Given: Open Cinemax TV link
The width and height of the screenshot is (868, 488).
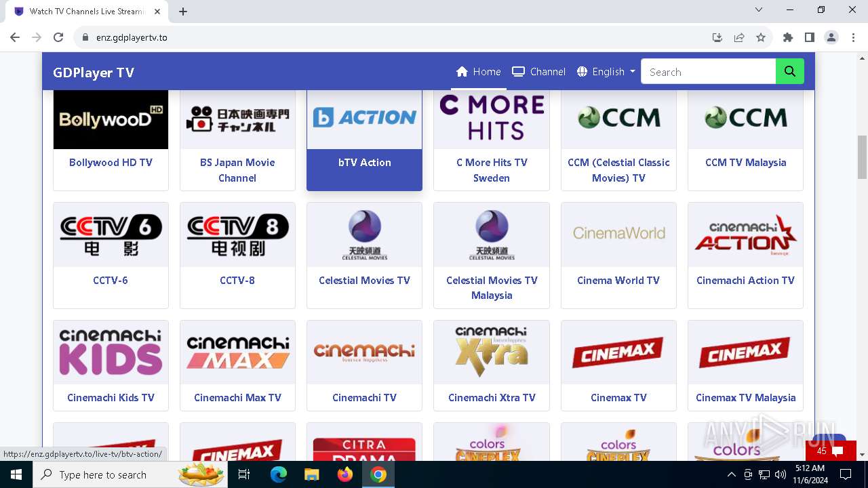Looking at the screenshot, I should (x=618, y=398).
